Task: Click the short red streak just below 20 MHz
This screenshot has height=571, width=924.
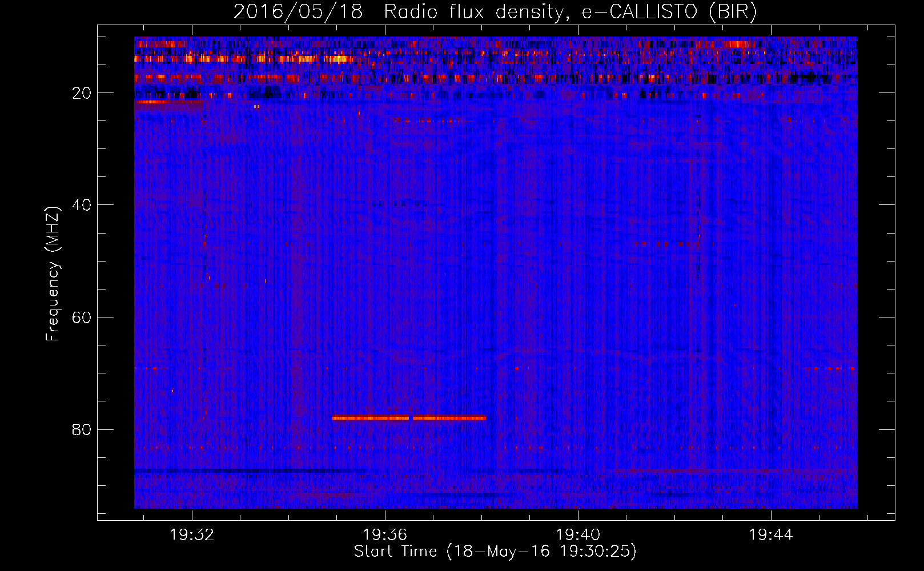Action: click(x=168, y=102)
